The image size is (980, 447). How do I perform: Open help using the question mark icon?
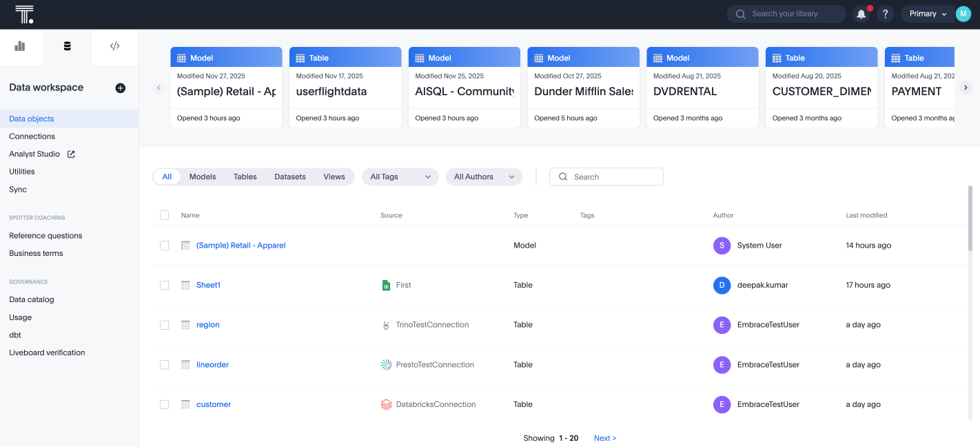(x=885, y=14)
